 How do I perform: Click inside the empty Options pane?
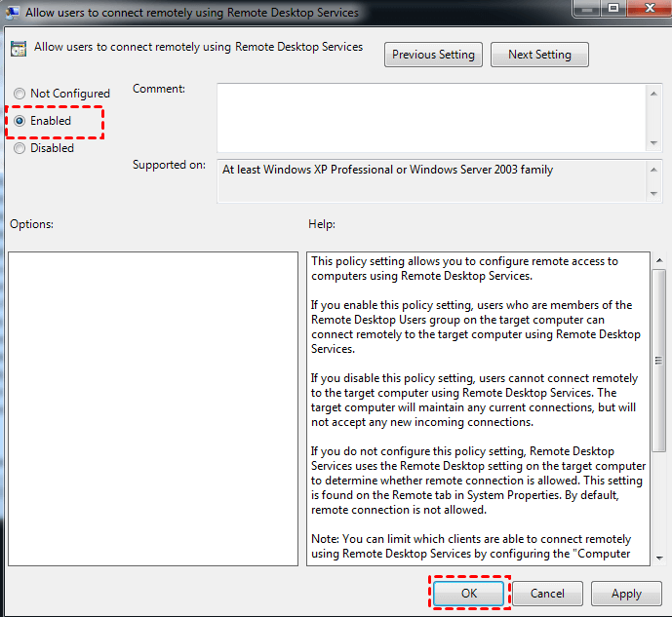pos(153,407)
